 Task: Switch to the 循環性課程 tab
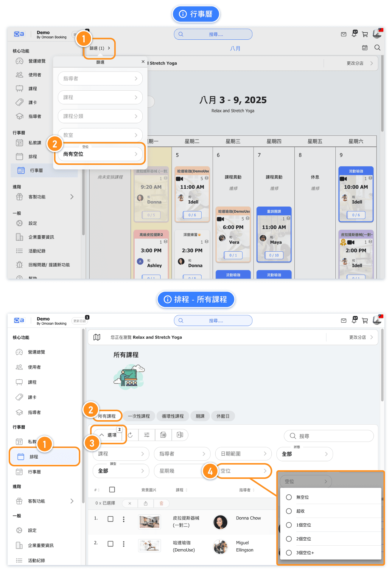[x=173, y=416]
